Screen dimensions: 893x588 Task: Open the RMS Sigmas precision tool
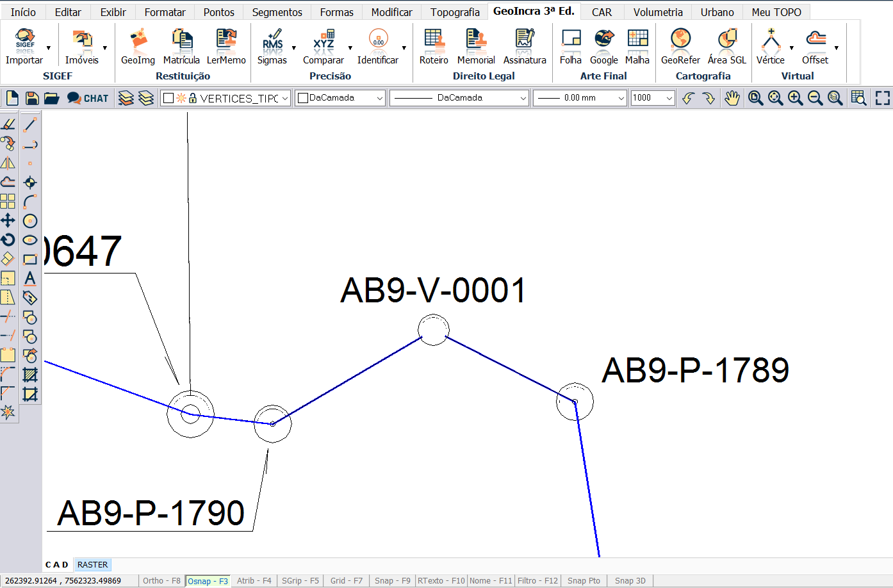pos(272,47)
